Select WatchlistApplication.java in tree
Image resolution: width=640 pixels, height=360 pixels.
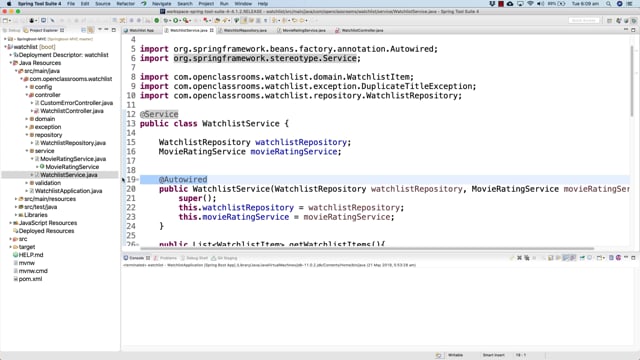[x=68, y=191]
